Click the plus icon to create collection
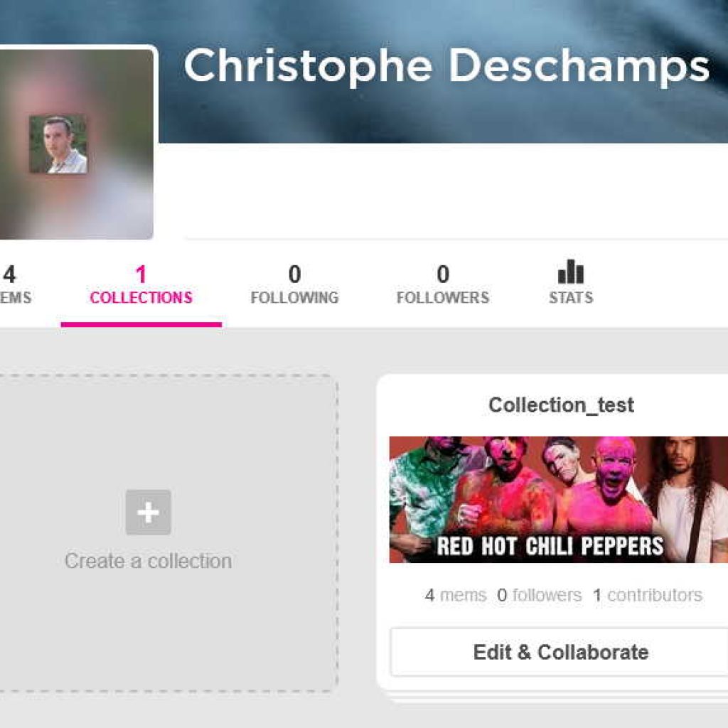The width and height of the screenshot is (728, 728). [148, 512]
